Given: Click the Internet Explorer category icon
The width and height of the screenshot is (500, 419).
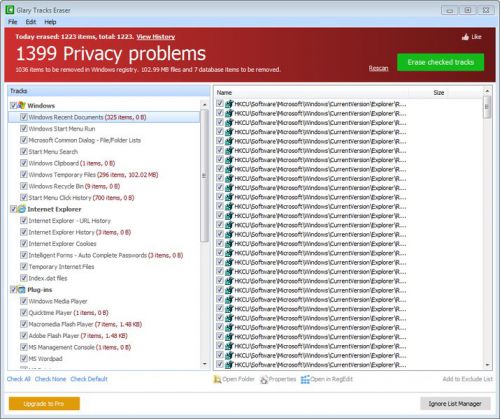Looking at the screenshot, I should [21, 209].
